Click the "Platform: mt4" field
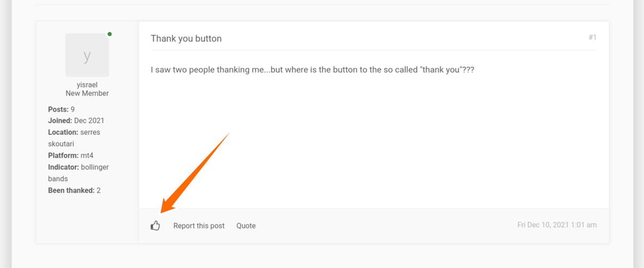Screen dimensions: 644x268 pos(71,156)
